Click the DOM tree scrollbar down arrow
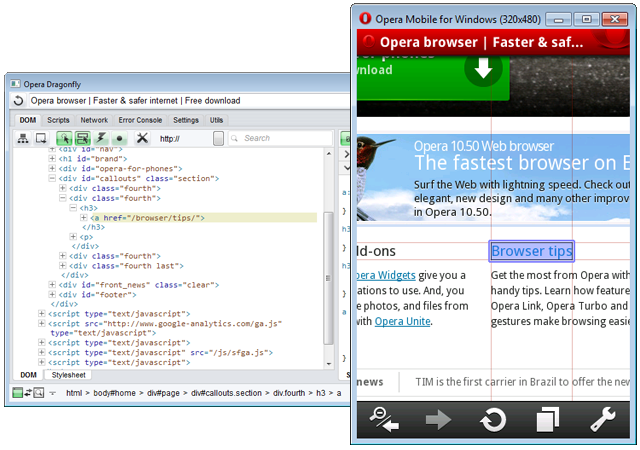640x450 pixels. (x=329, y=363)
